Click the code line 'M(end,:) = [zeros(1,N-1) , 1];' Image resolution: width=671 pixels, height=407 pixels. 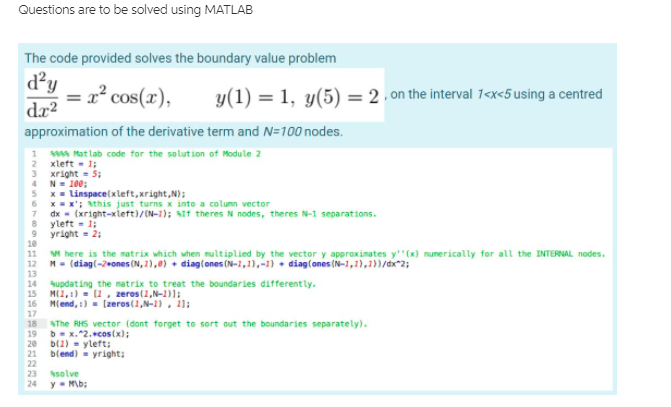click(x=120, y=304)
